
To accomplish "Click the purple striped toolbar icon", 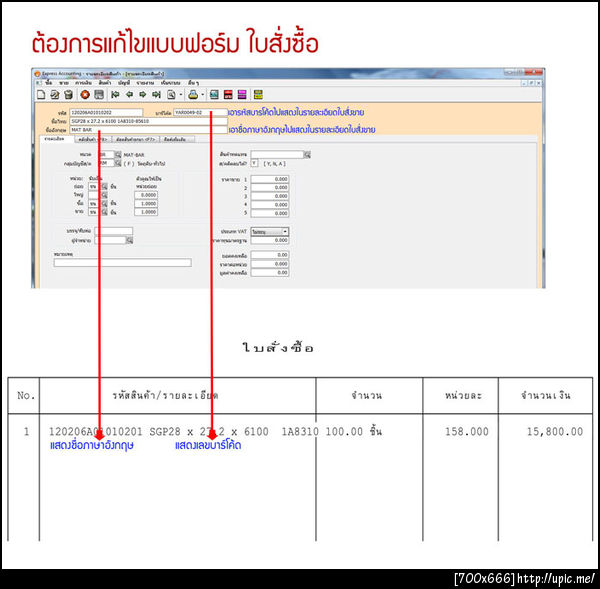I will (242, 95).
